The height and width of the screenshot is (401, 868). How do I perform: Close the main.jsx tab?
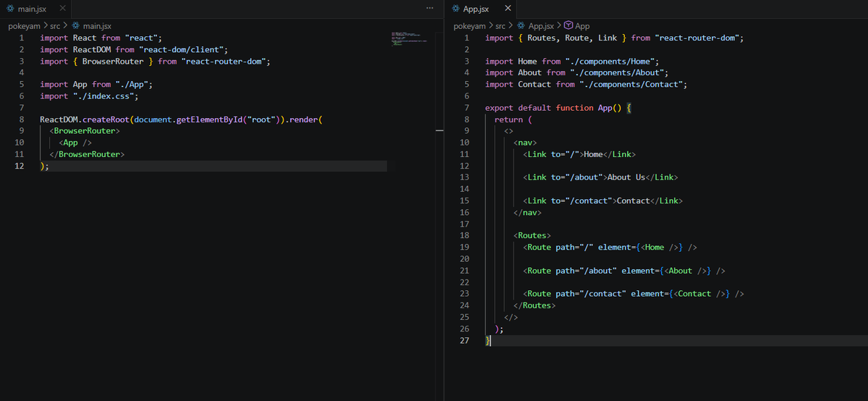(61, 8)
